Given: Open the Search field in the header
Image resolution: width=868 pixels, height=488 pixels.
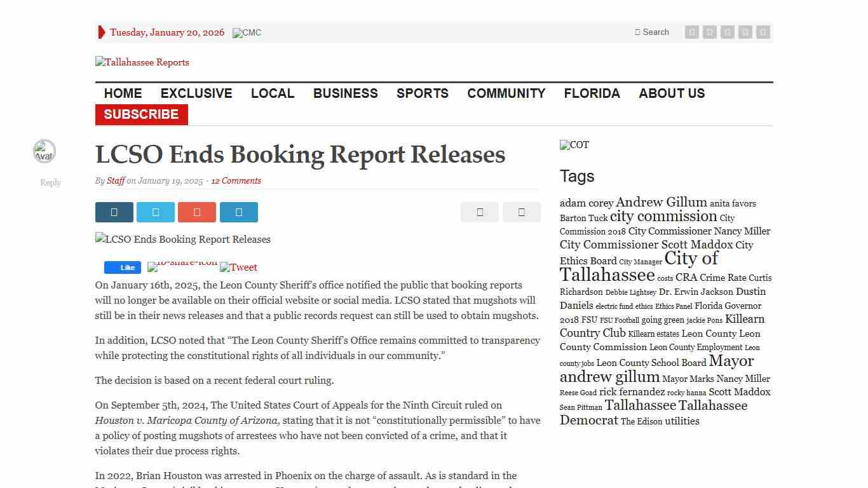Looking at the screenshot, I should coord(652,32).
